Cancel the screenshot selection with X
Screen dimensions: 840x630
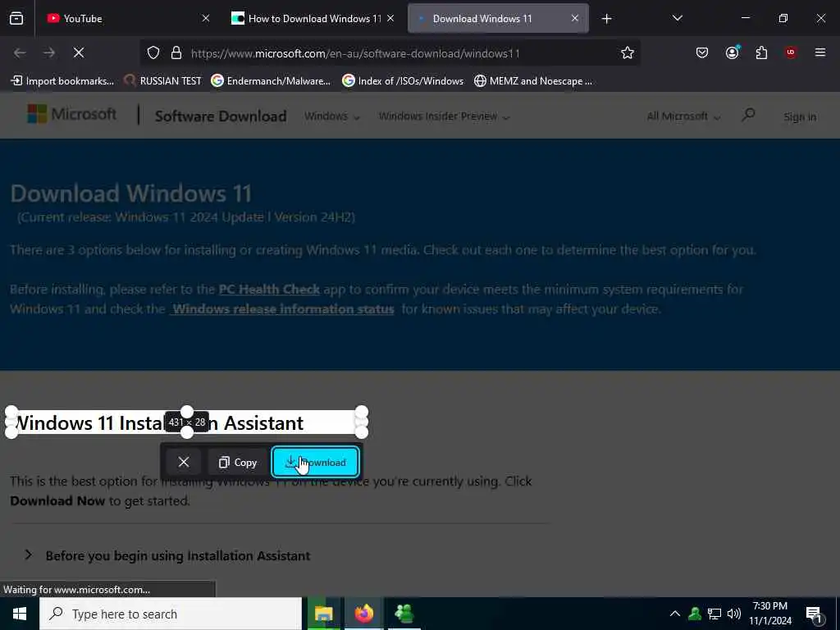(183, 462)
